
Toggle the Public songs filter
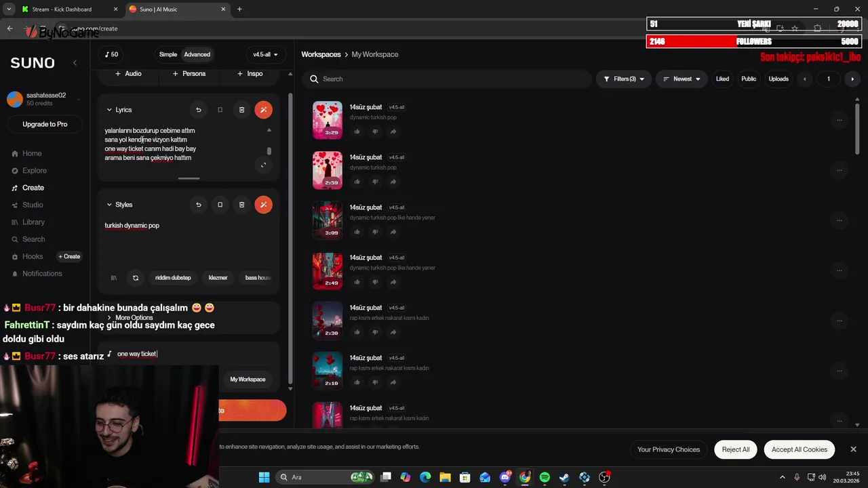coord(749,79)
